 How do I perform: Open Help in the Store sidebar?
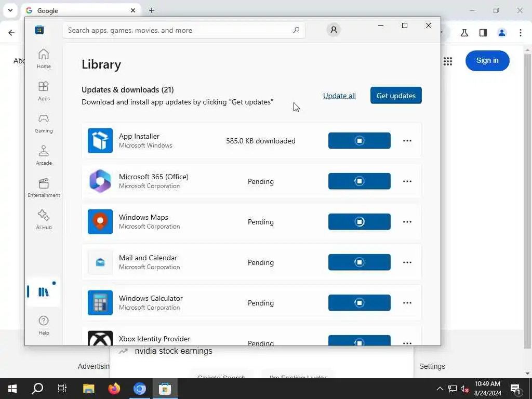coord(44,325)
